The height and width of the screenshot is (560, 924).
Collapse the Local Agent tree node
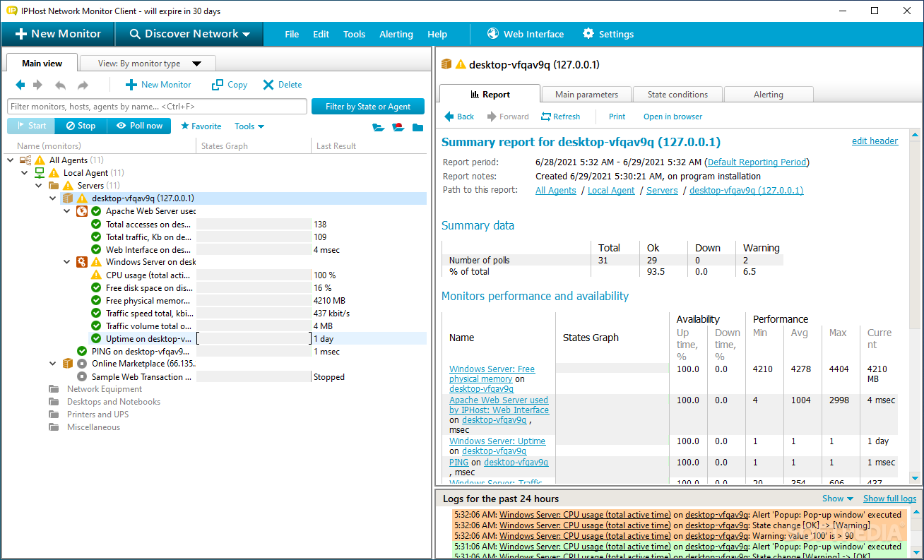[25, 173]
